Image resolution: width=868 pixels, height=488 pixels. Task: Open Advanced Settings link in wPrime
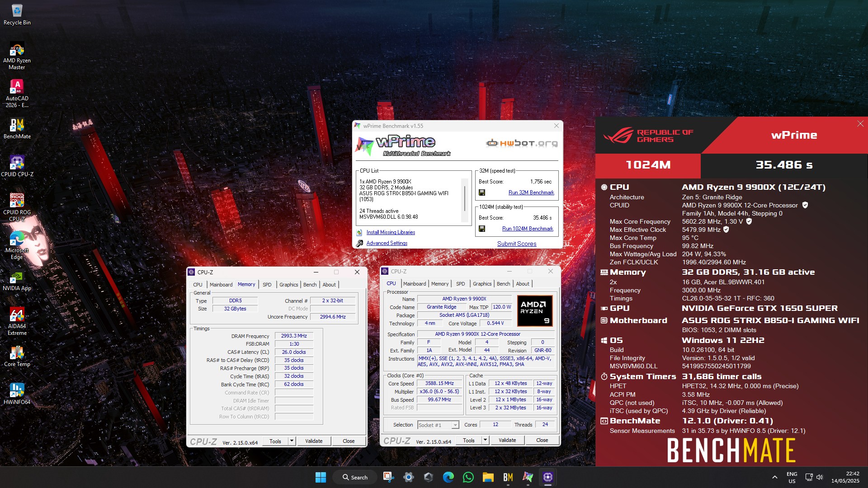point(387,243)
